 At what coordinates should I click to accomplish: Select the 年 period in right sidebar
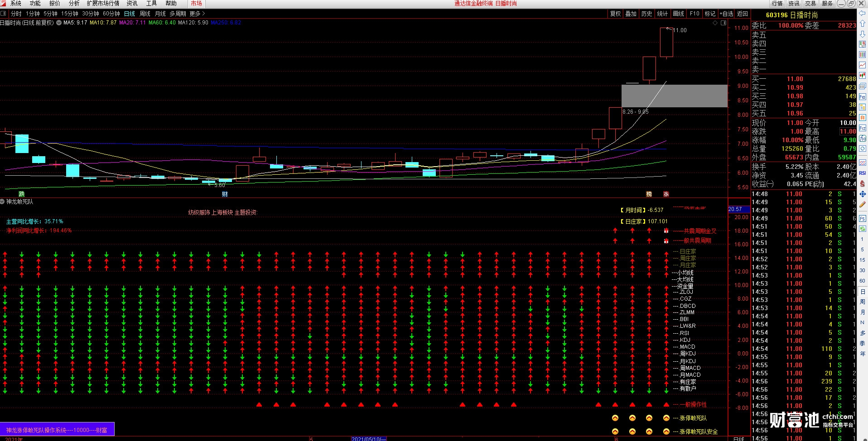click(863, 354)
